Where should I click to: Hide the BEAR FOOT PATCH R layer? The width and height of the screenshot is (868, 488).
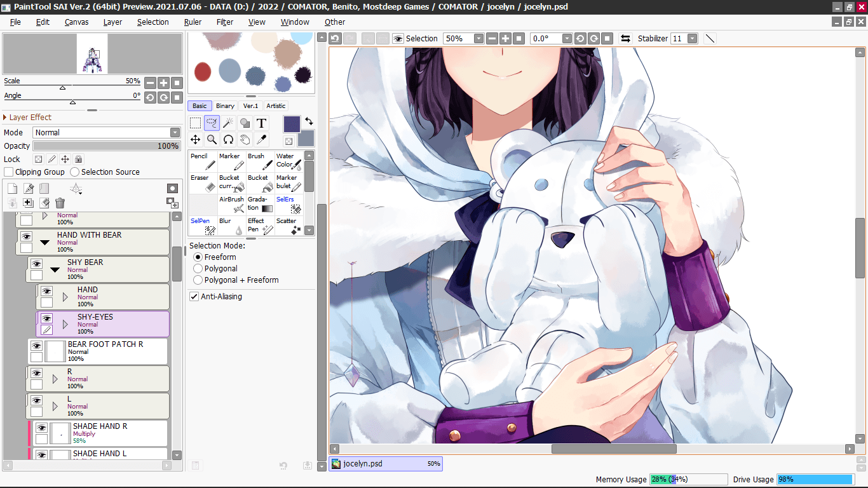coord(36,346)
